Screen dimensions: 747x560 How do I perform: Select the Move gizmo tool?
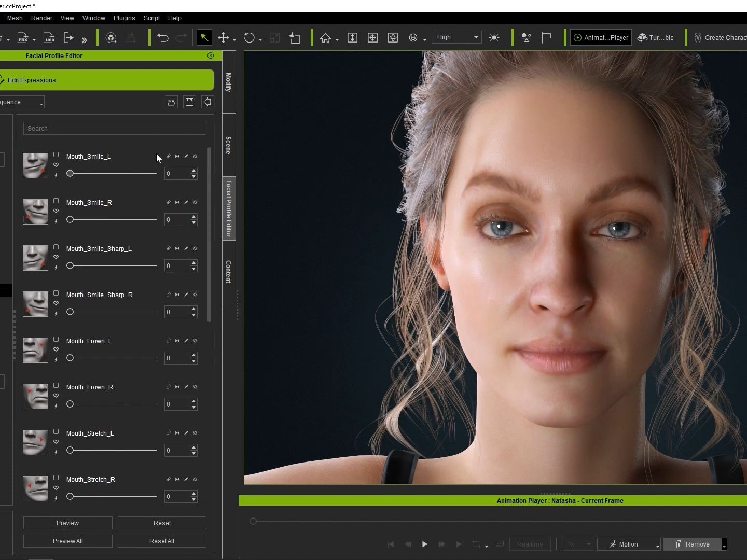tap(223, 38)
